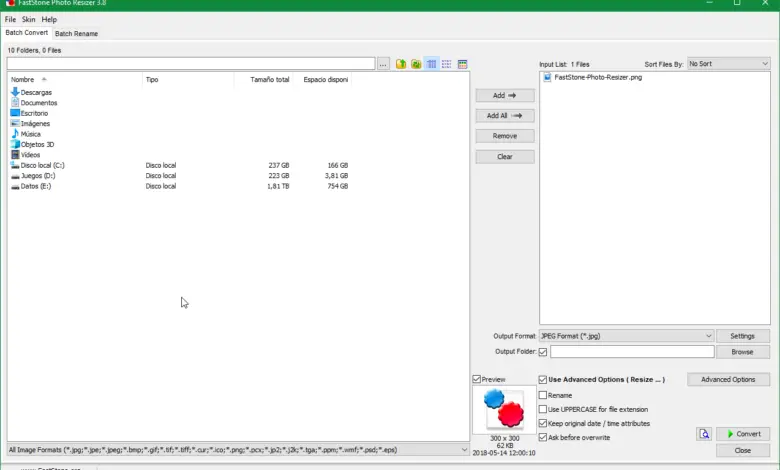Click the Juegos (D:) drive icon
Screen dimensions: 780x470
15,176
